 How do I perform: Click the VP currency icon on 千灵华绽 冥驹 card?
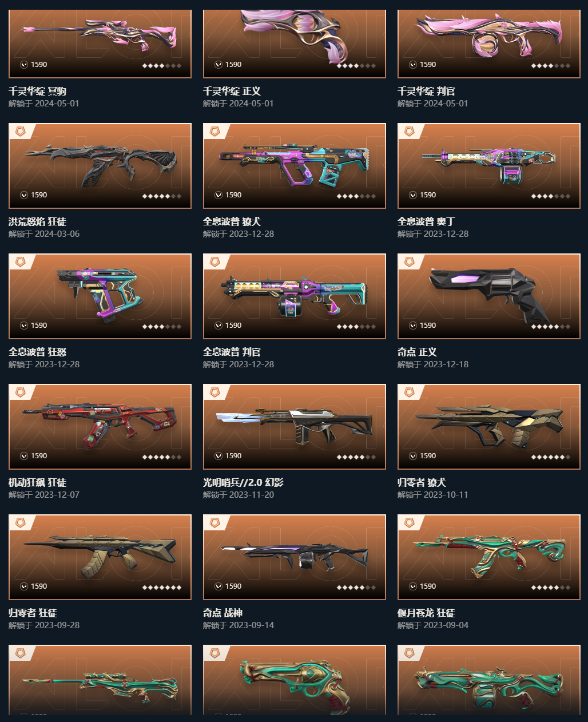24,65
